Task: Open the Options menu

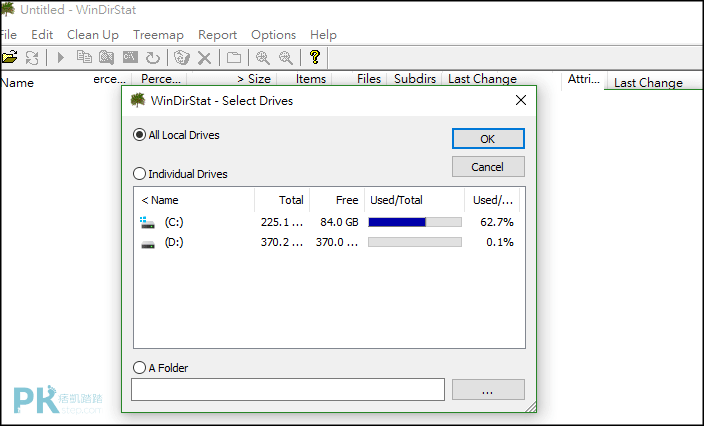Action: click(x=273, y=35)
